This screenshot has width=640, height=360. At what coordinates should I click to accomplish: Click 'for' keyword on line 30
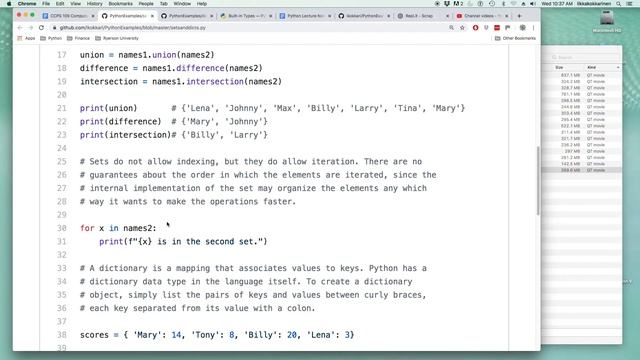click(87, 228)
